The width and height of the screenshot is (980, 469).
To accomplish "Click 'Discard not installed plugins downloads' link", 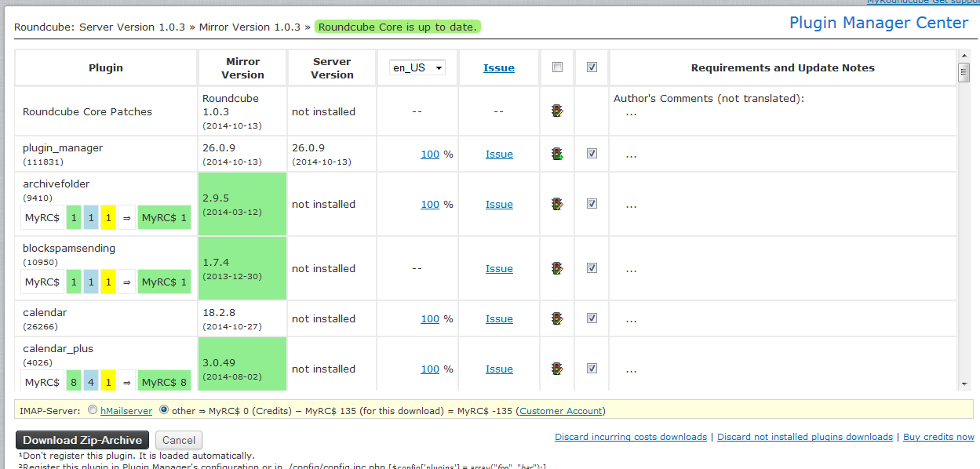I will [805, 437].
